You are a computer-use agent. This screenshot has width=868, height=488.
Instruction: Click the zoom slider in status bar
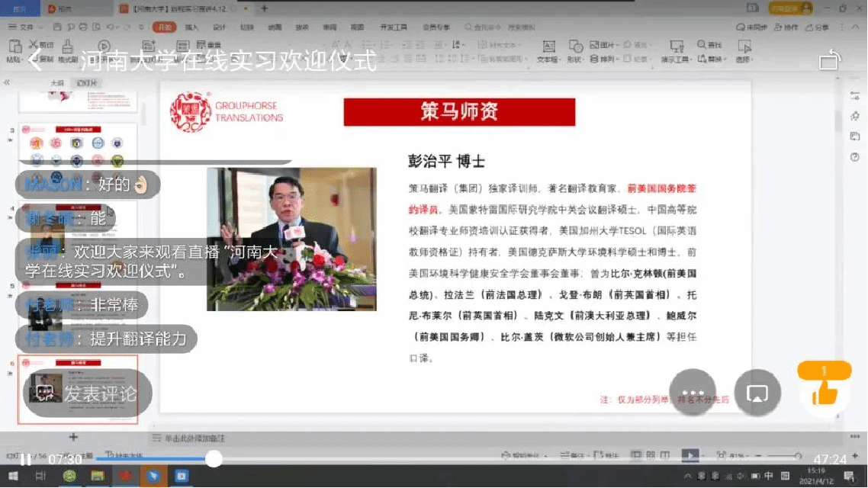point(783,456)
